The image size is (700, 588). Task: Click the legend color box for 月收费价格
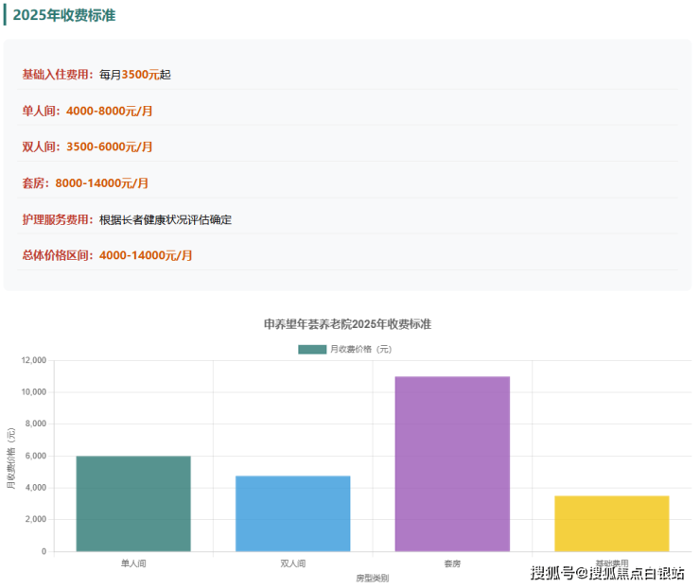click(312, 349)
